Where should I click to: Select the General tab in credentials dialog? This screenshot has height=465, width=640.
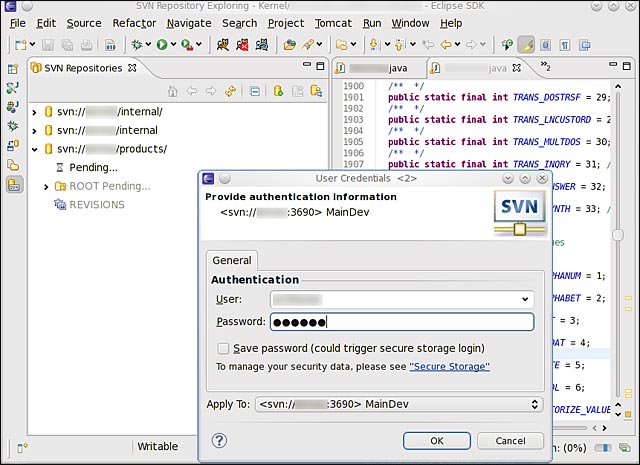(x=232, y=260)
